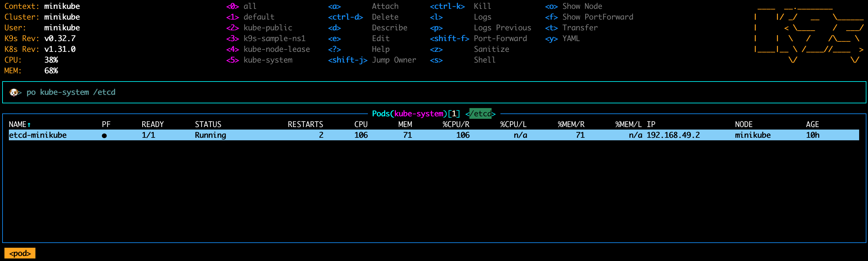Click the IP column header
The width and height of the screenshot is (868, 261).
(651, 124)
